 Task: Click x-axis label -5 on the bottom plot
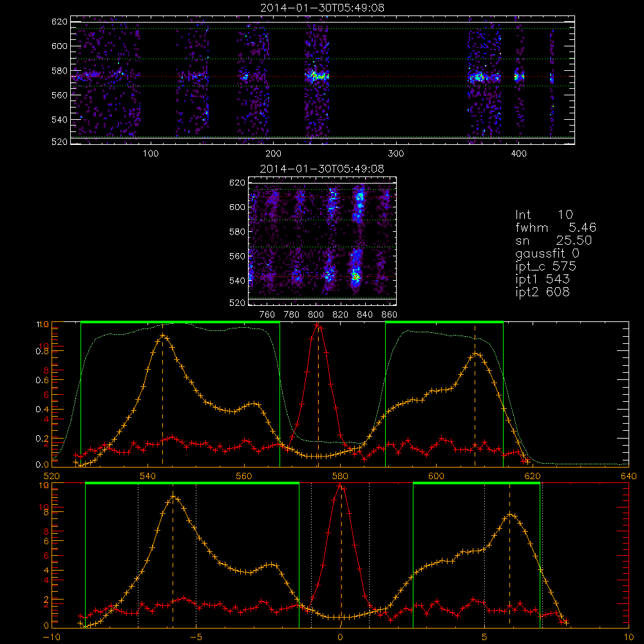(x=196, y=638)
